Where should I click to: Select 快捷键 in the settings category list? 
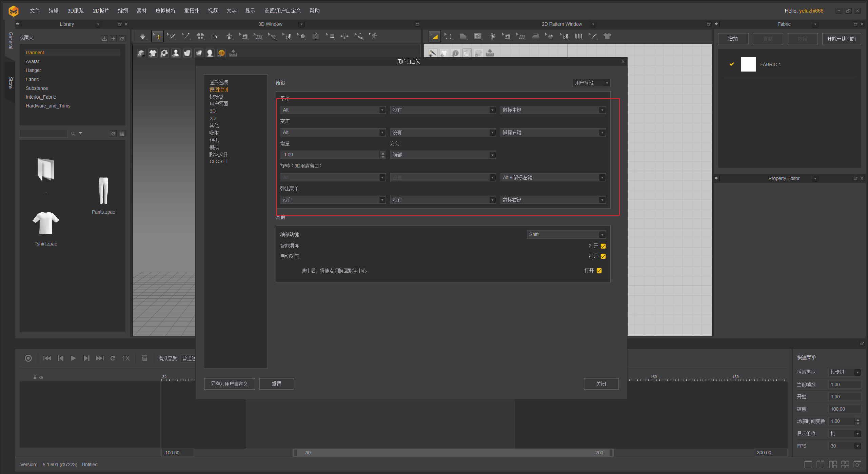point(216,97)
